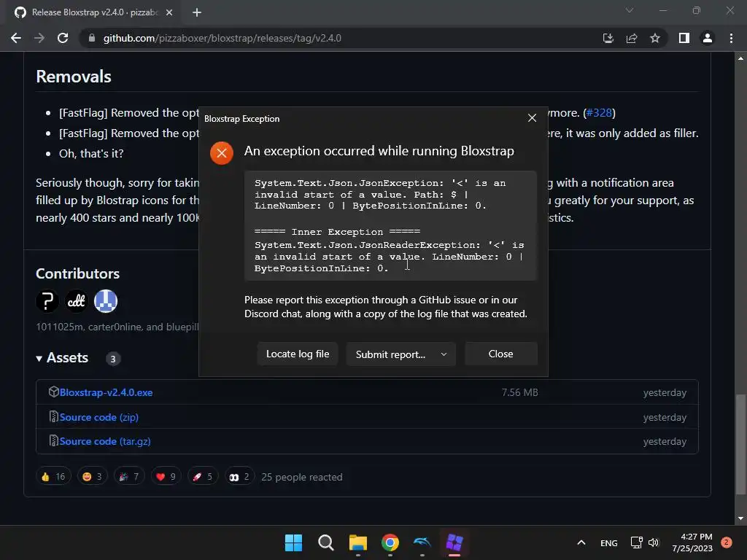Image resolution: width=747 pixels, height=560 pixels.
Task: Switch to Chrome in taskbar
Action: pos(390,542)
